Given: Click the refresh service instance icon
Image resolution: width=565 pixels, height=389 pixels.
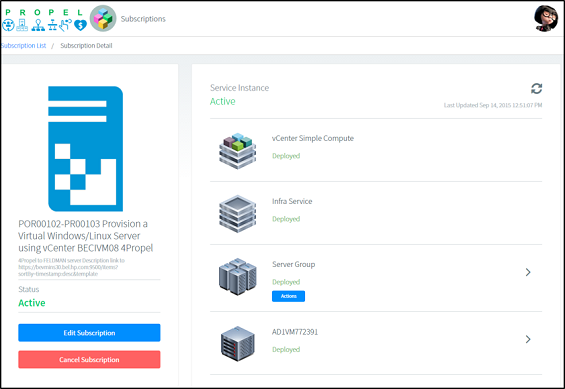Looking at the screenshot, I should pos(536,88).
